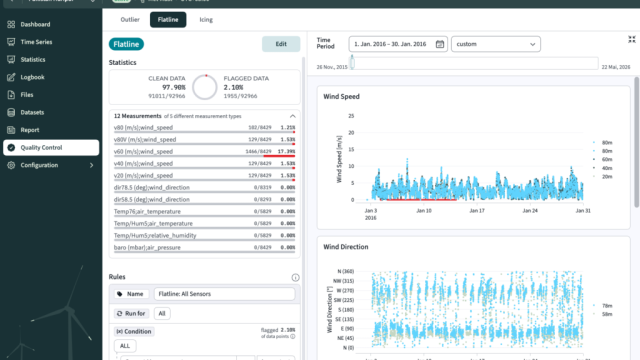The width and height of the screenshot is (640, 360).
Task: Click the date range input field
Action: pos(398,44)
